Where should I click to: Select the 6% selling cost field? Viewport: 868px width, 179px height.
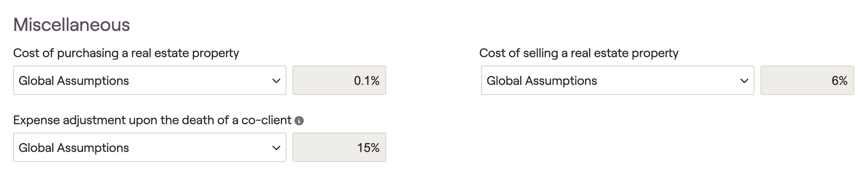pos(807,80)
